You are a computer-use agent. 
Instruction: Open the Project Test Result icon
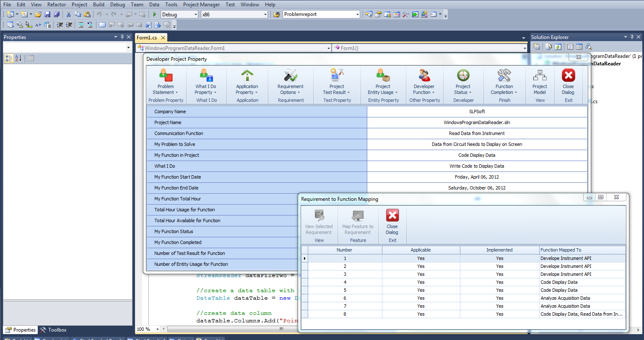(337, 75)
